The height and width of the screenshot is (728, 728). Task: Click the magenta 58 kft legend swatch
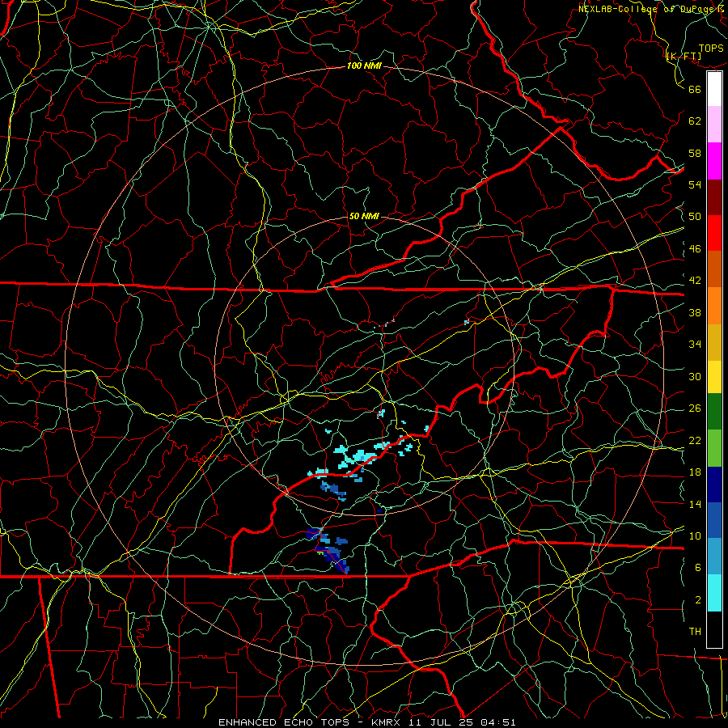pyautogui.click(x=714, y=161)
